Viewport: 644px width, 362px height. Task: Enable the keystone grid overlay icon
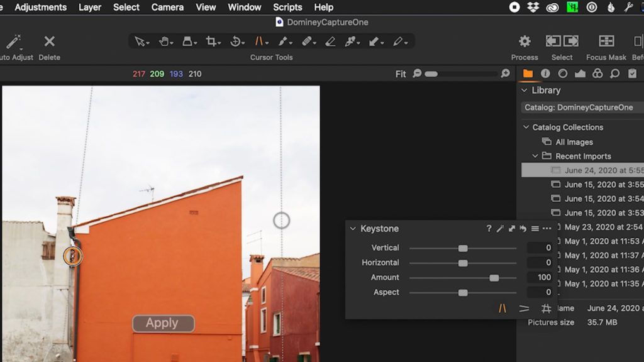pos(546,308)
